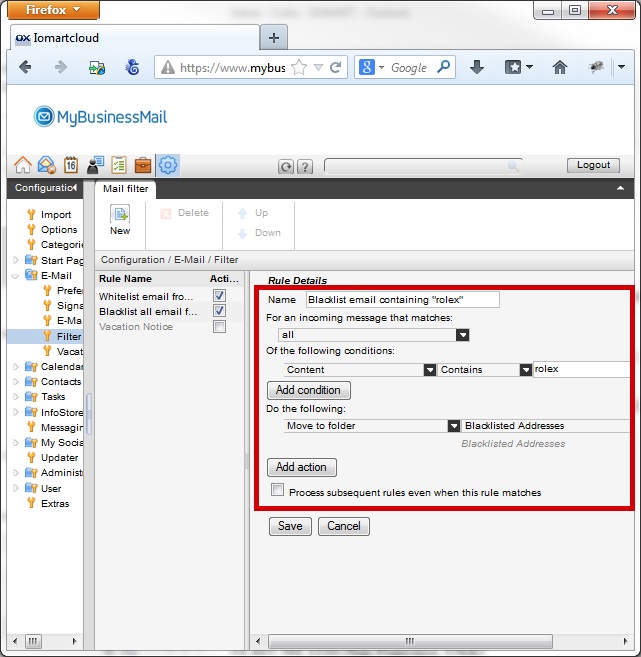
Task: Enable the Vacation Notice rule checkbox
Action: 219,326
